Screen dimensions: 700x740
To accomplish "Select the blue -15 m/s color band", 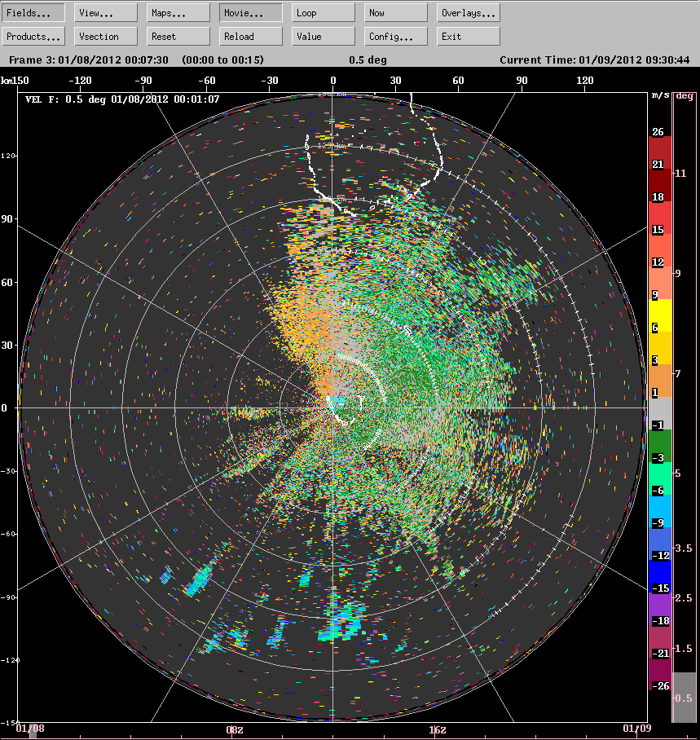I will coord(660,576).
